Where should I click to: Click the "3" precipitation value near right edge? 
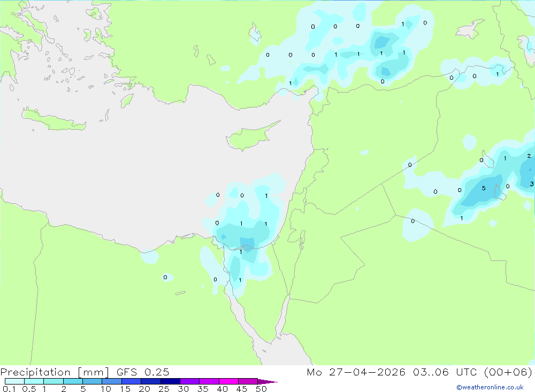532,184
